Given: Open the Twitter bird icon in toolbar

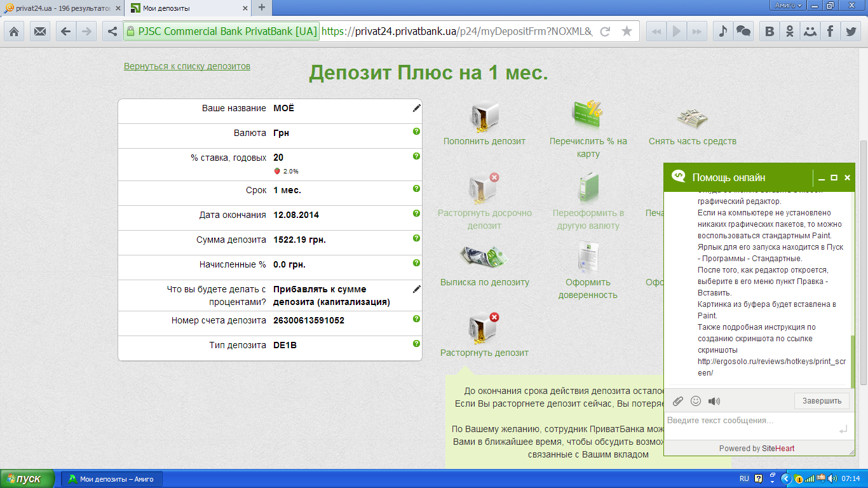Looking at the screenshot, I should [851, 31].
